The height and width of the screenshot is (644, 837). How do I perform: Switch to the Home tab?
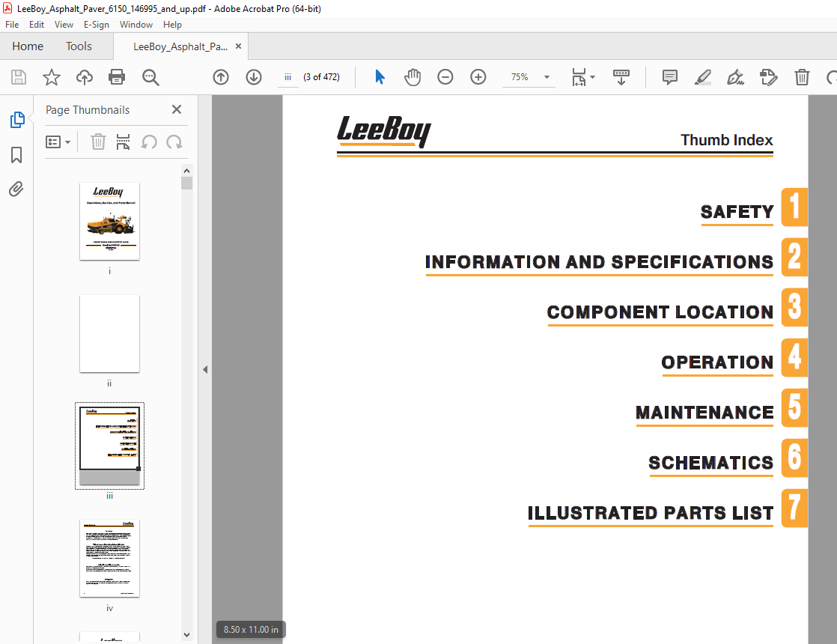[28, 46]
